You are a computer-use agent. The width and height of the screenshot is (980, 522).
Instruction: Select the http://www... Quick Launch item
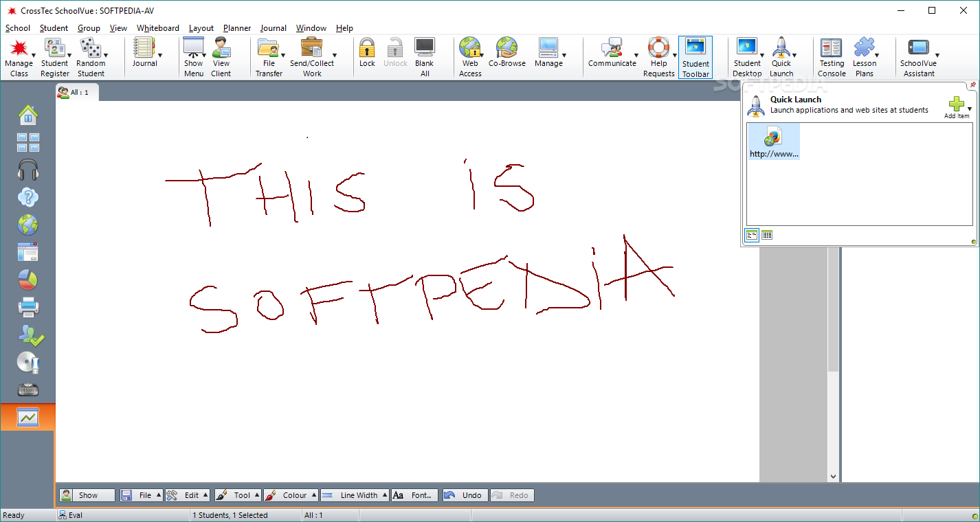click(774, 141)
